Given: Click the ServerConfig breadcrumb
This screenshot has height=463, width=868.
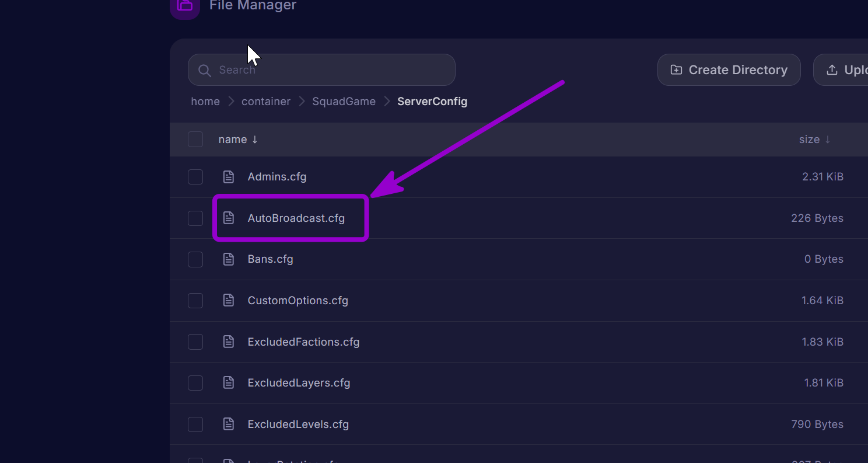Looking at the screenshot, I should coord(432,102).
